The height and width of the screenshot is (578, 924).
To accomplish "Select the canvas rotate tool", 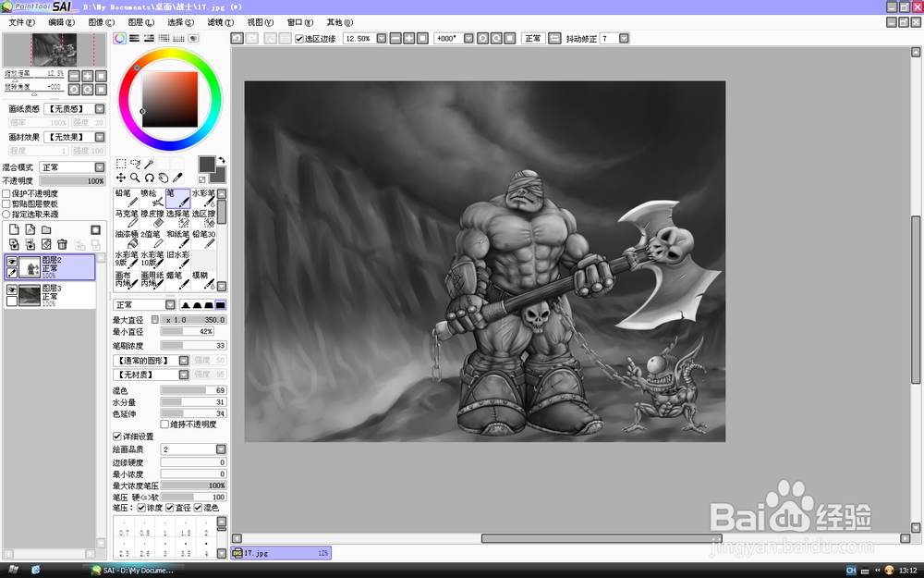I will 149,178.
